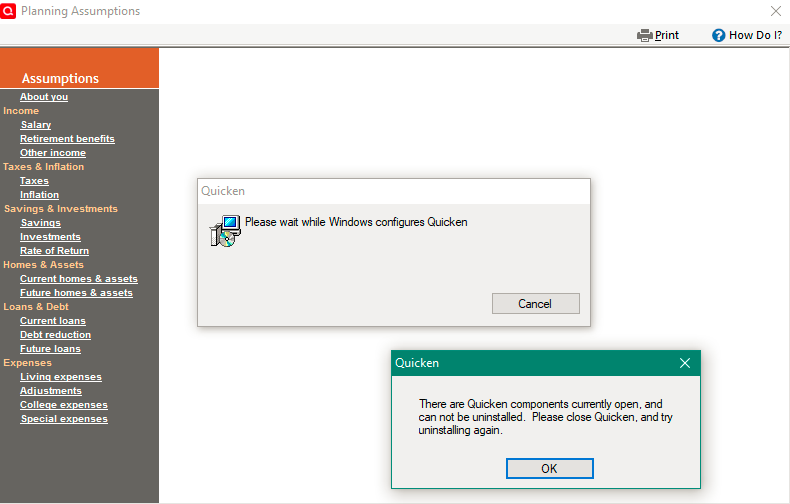Screen dimensions: 790x504
Task: Open Current homes & assets
Action: pos(79,279)
